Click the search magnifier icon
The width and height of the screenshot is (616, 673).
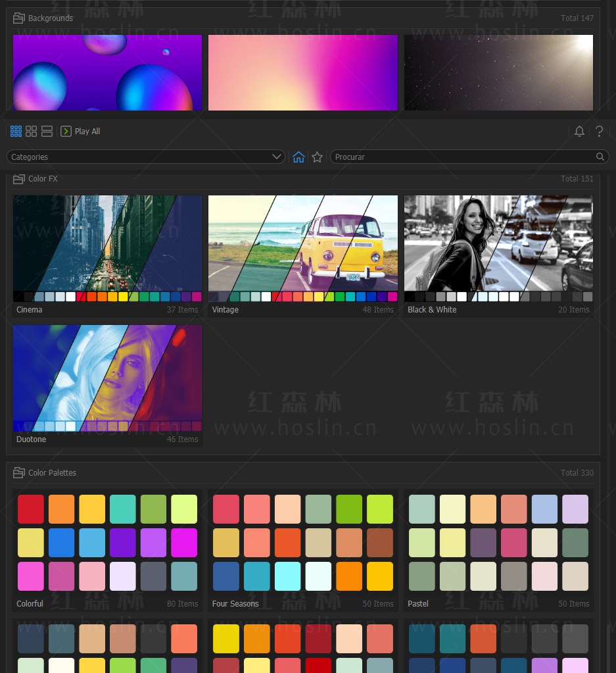coord(600,157)
